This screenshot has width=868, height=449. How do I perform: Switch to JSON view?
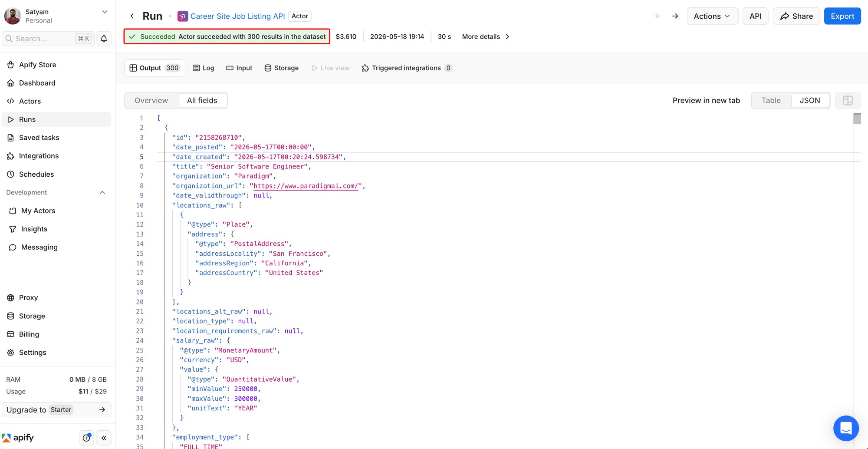(x=810, y=100)
